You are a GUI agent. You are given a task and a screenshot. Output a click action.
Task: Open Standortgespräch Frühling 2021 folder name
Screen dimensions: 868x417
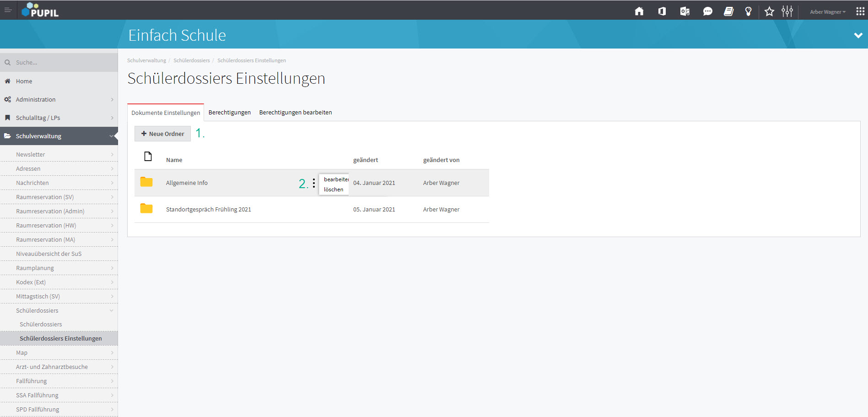[209, 209]
